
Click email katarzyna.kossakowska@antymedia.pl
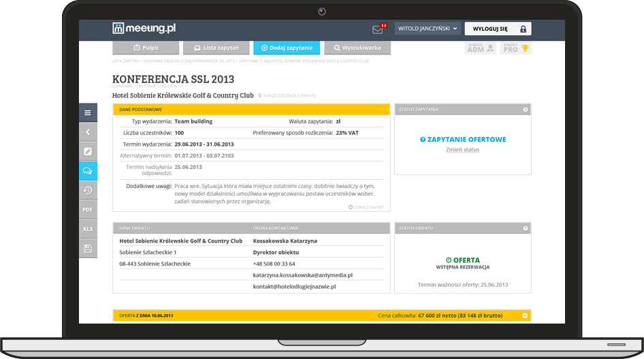(x=303, y=275)
